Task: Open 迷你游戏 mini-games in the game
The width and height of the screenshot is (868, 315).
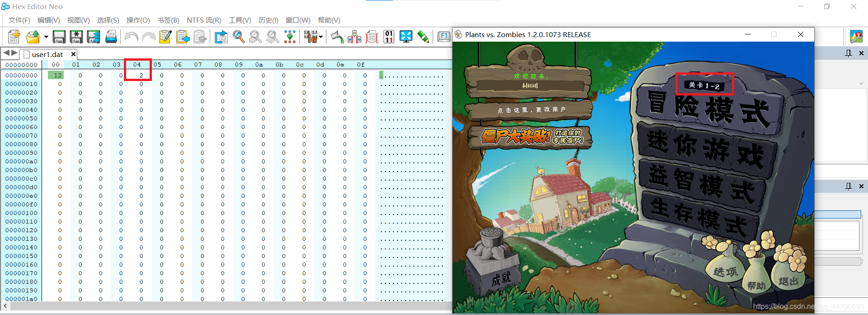Action: click(708, 151)
